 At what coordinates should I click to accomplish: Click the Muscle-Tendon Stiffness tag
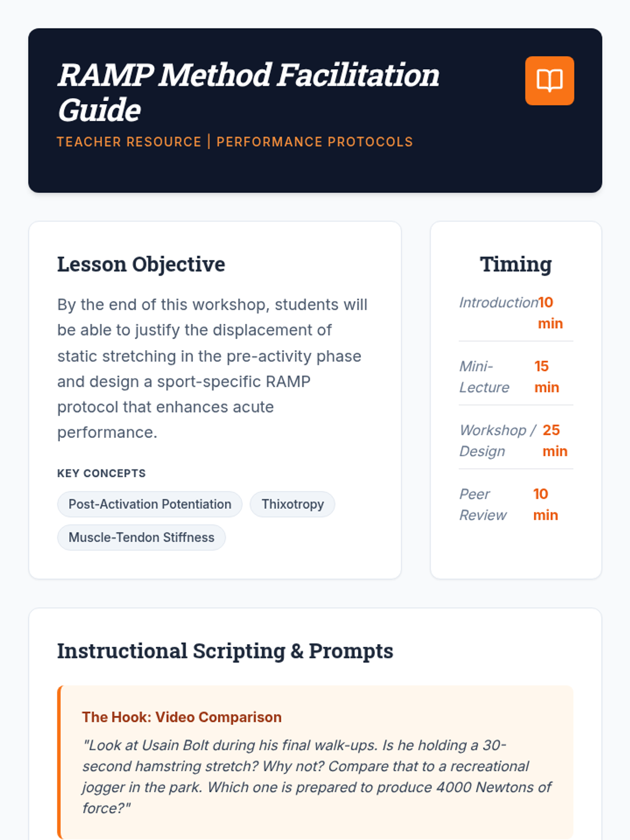(x=141, y=537)
